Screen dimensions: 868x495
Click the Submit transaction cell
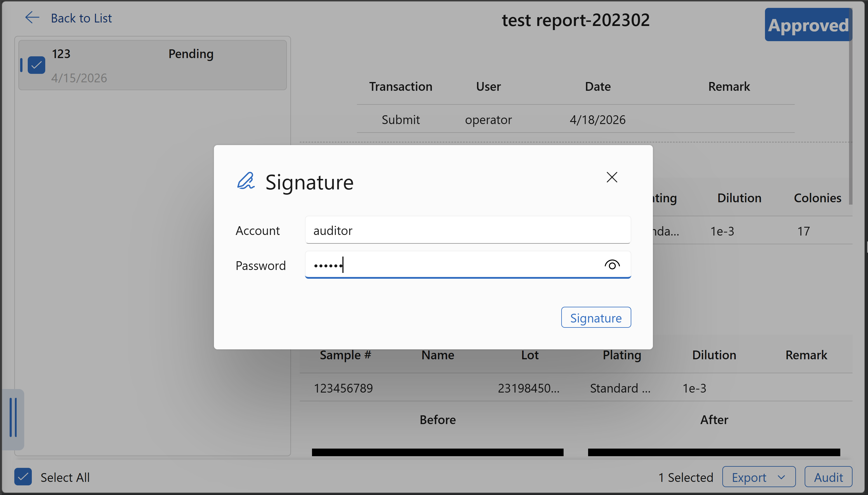[401, 120]
